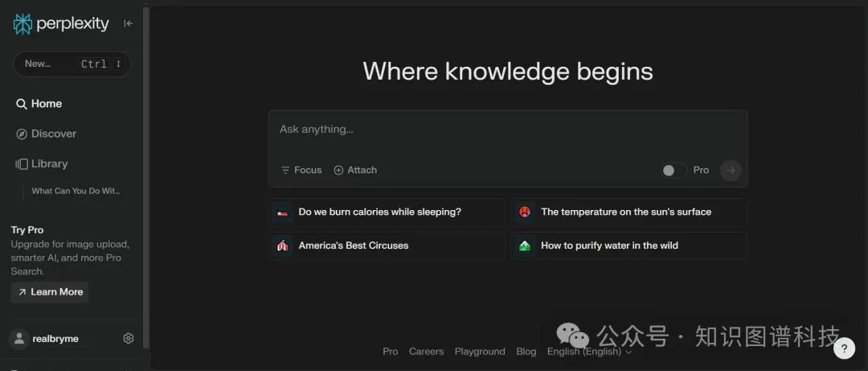This screenshot has height=371, width=868.
Task: Attach a file using Attach button
Action: (355, 170)
